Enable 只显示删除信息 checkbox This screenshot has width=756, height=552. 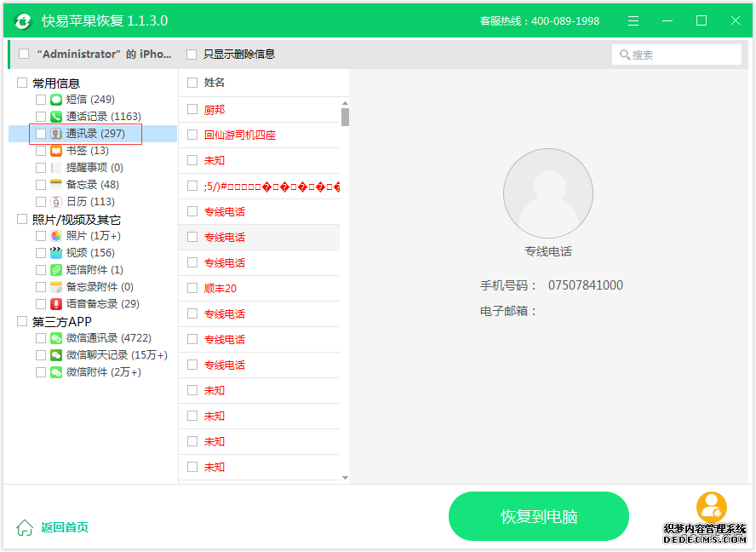click(x=192, y=55)
